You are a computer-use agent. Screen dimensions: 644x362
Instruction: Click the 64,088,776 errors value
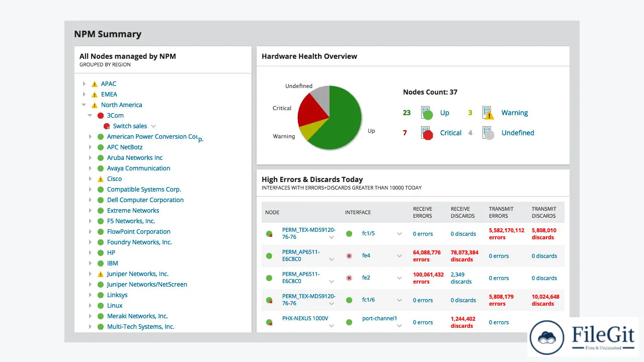click(x=427, y=256)
